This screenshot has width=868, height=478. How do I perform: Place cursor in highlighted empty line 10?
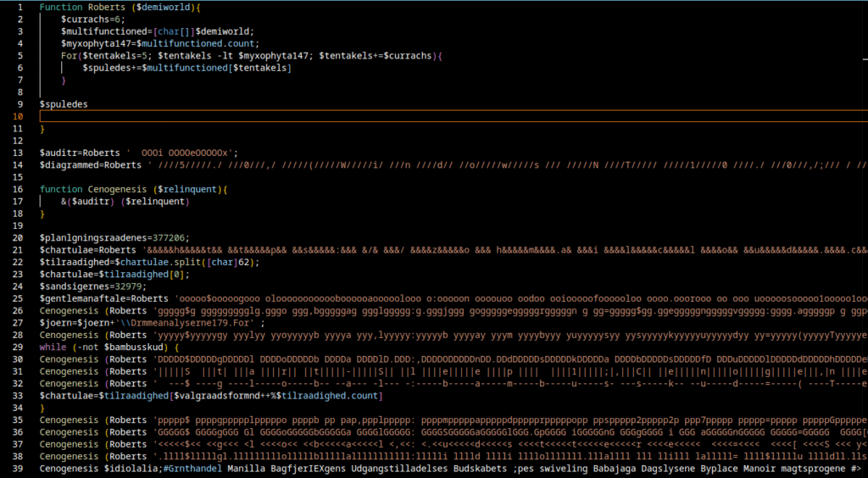coord(424,116)
